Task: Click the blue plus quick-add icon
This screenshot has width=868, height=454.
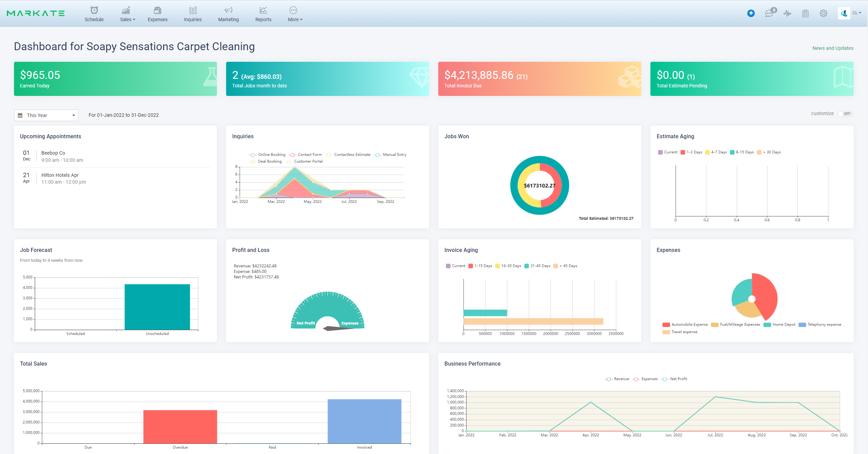Action: tap(751, 13)
